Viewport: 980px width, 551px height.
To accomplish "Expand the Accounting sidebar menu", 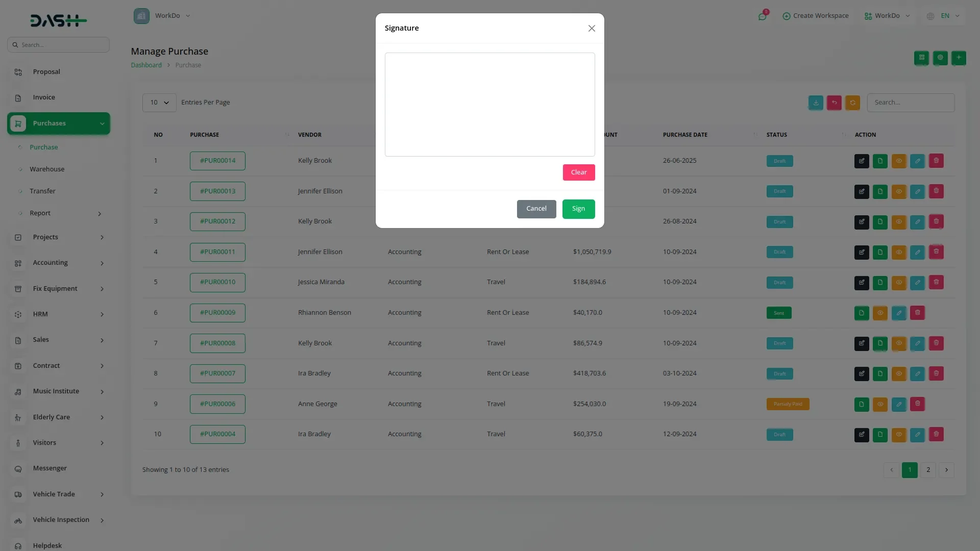I will pyautogui.click(x=59, y=263).
